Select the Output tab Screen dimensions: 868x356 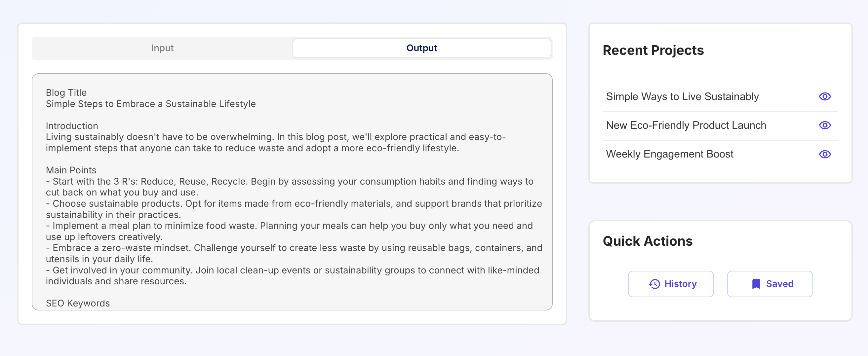(x=421, y=48)
